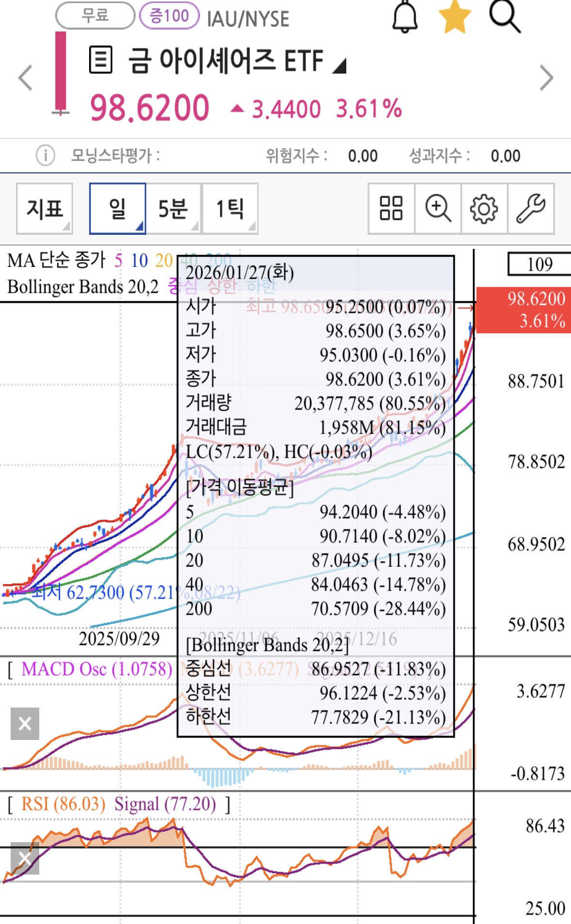Close the MACD indicator panel
This screenshot has height=924, width=571.
pyautogui.click(x=25, y=724)
